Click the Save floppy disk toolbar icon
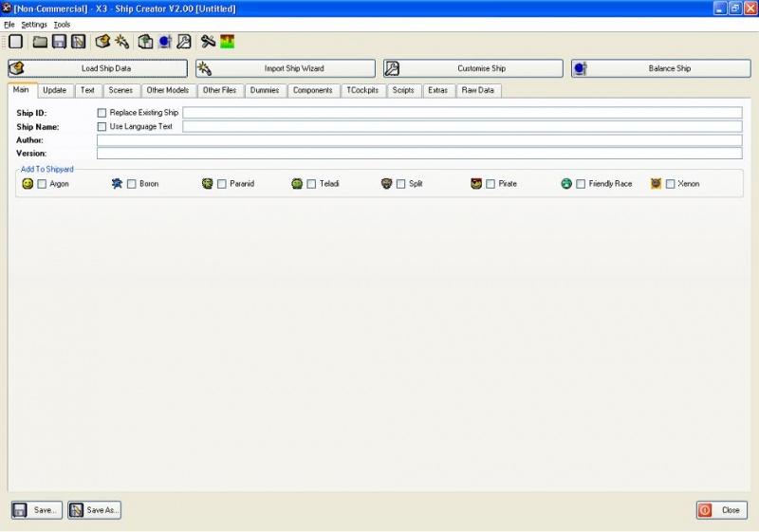 tap(59, 42)
